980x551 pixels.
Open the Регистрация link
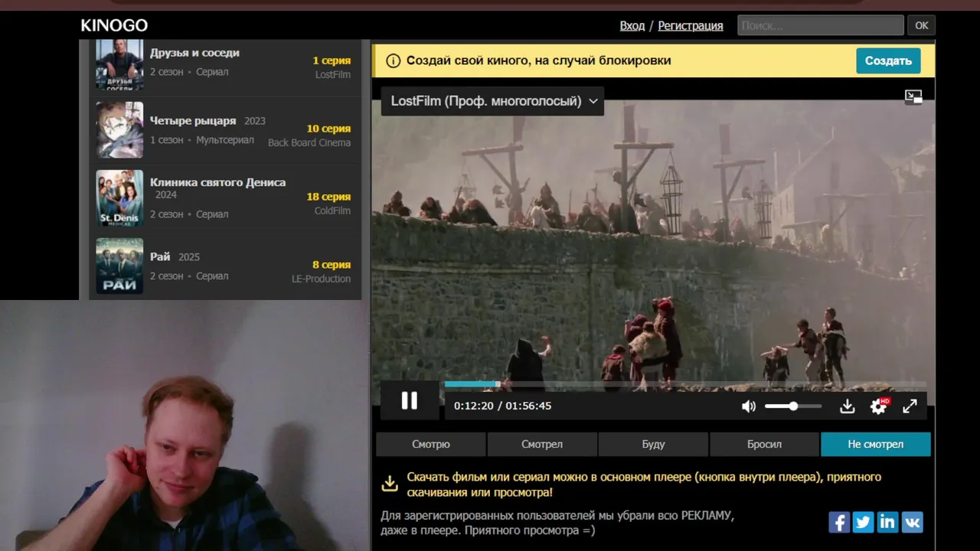point(691,25)
